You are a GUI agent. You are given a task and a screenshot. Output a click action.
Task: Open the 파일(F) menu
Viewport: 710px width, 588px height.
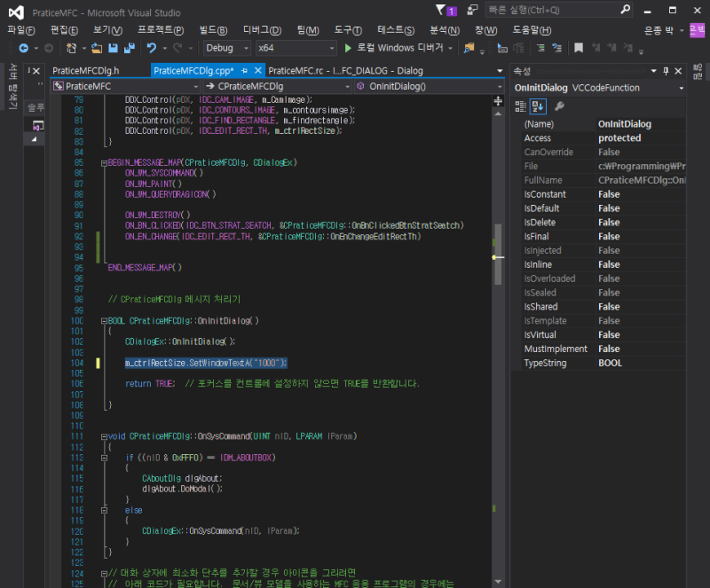21,30
